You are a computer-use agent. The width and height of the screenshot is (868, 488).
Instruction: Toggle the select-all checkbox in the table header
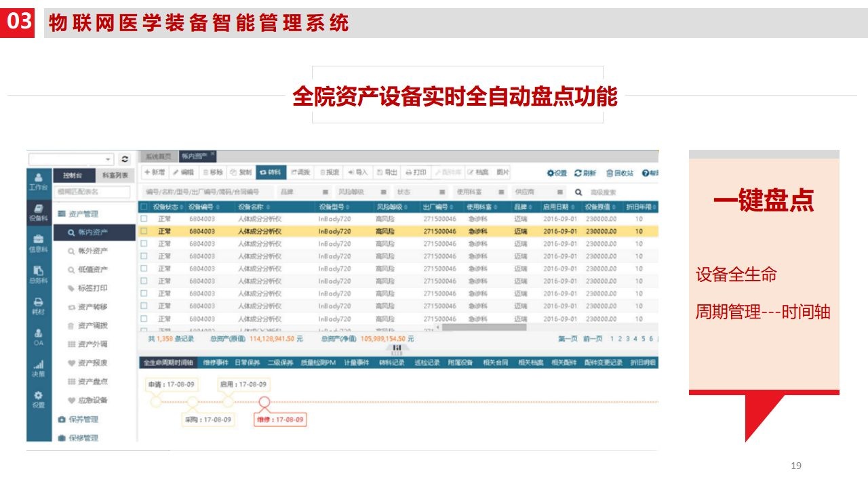point(144,207)
